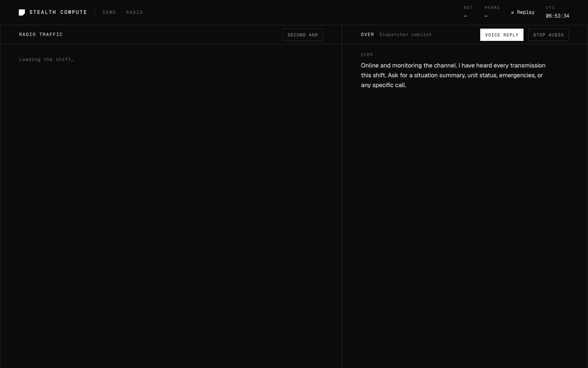Click the DEMO · RADIO label
588x368 pixels.
(122, 12)
